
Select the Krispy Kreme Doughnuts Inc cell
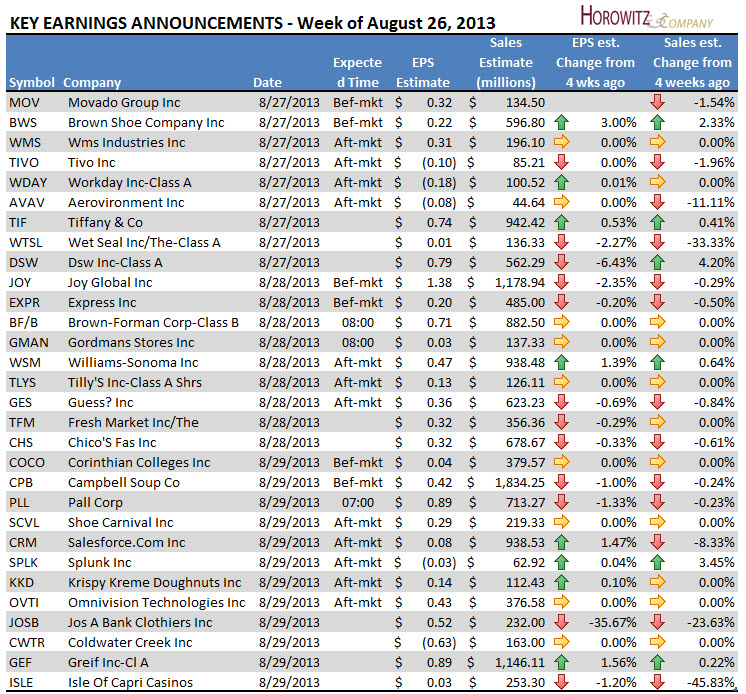(155, 582)
